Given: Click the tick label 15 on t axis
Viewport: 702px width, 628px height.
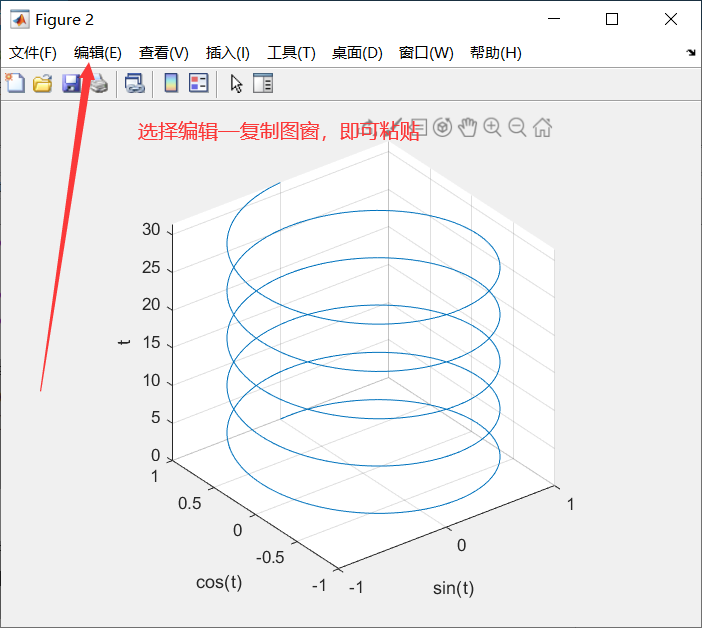Looking at the screenshot, I should pos(151,343).
